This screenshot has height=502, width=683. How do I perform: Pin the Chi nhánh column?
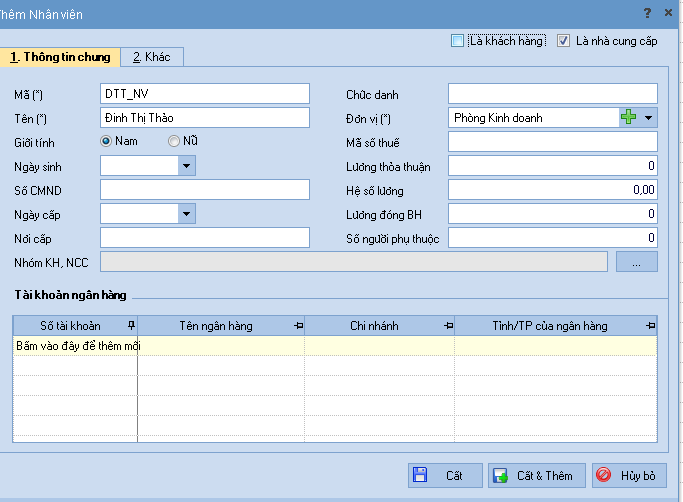coord(448,326)
